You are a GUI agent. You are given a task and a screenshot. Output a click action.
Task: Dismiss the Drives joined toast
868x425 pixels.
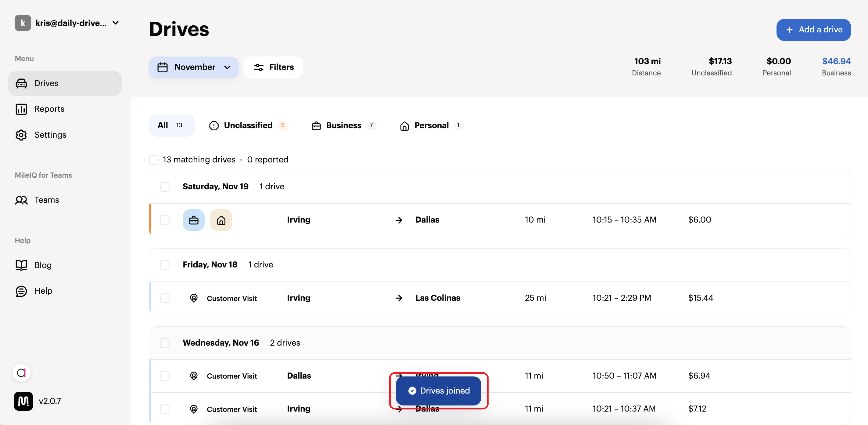pos(438,390)
